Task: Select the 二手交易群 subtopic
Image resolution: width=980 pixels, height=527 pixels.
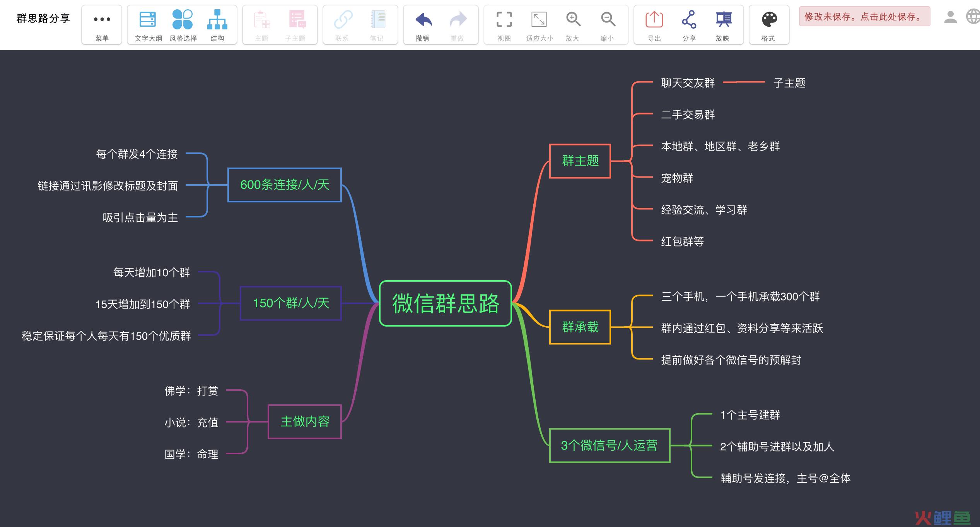Action: tap(688, 115)
